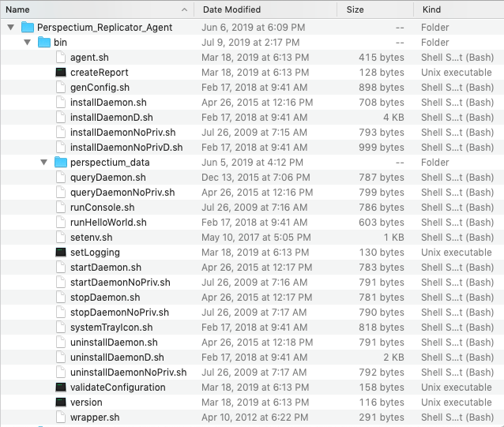
Task: Select the setLogging file name
Action: 95,253
